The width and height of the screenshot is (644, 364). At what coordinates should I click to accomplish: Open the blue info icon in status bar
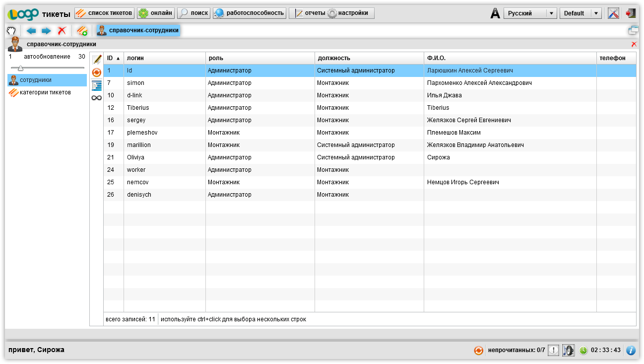[631, 350]
